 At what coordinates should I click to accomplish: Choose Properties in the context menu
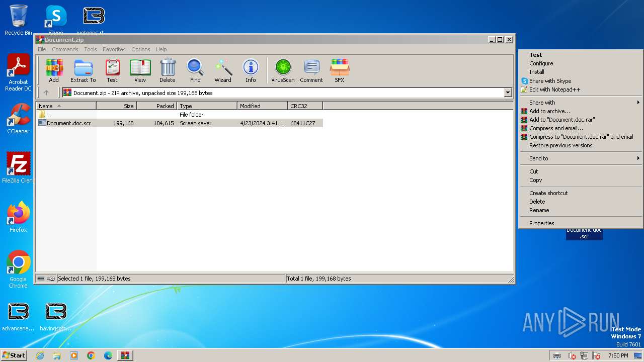tap(581, 223)
